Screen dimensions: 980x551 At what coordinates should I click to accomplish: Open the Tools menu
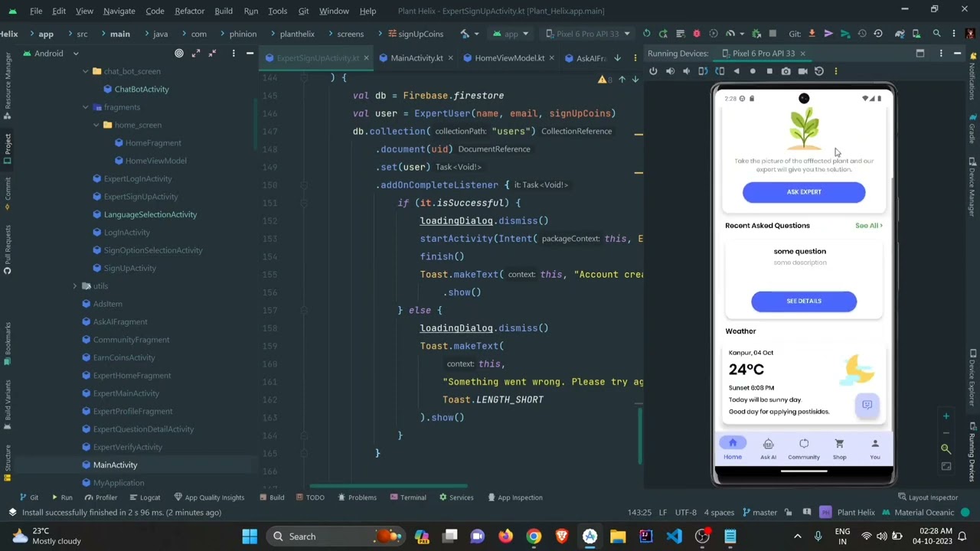[x=277, y=11]
